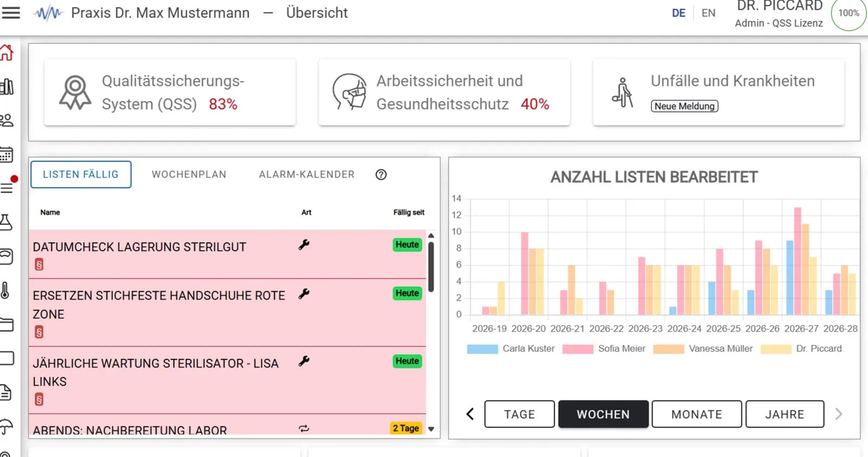Open Jährliche Wartung Sterilisator - Lisa Links entry
The width and height of the screenshot is (868, 457).
[227, 380]
